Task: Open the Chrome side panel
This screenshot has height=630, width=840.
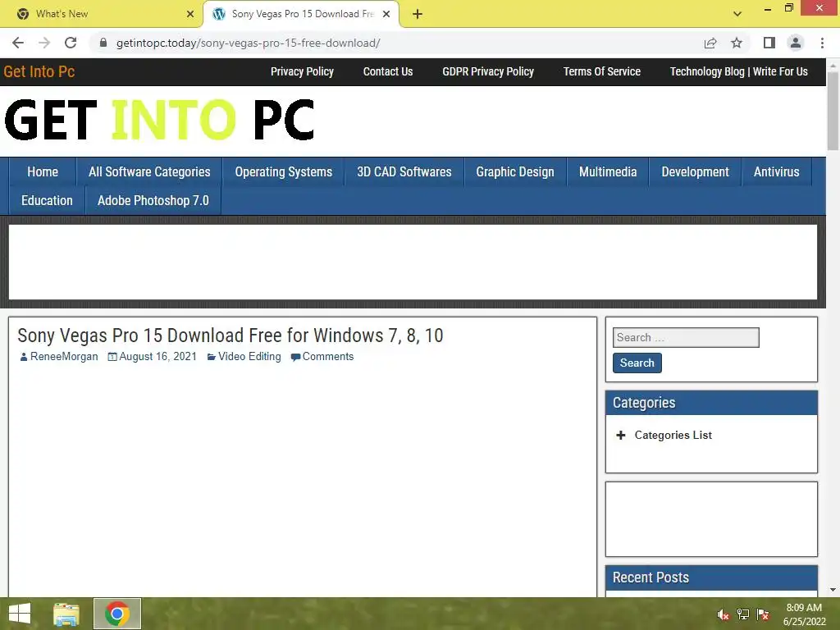Action: pyautogui.click(x=769, y=43)
